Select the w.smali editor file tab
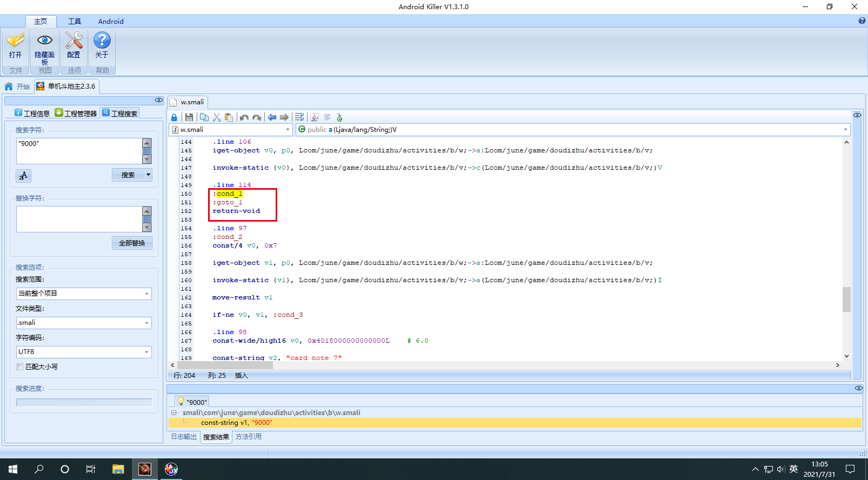 point(188,102)
